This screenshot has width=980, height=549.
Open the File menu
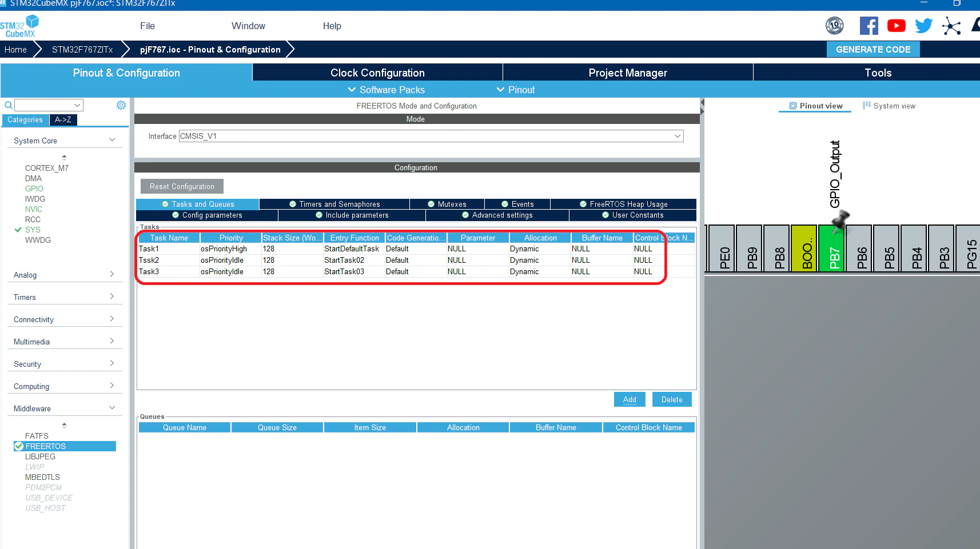(148, 26)
